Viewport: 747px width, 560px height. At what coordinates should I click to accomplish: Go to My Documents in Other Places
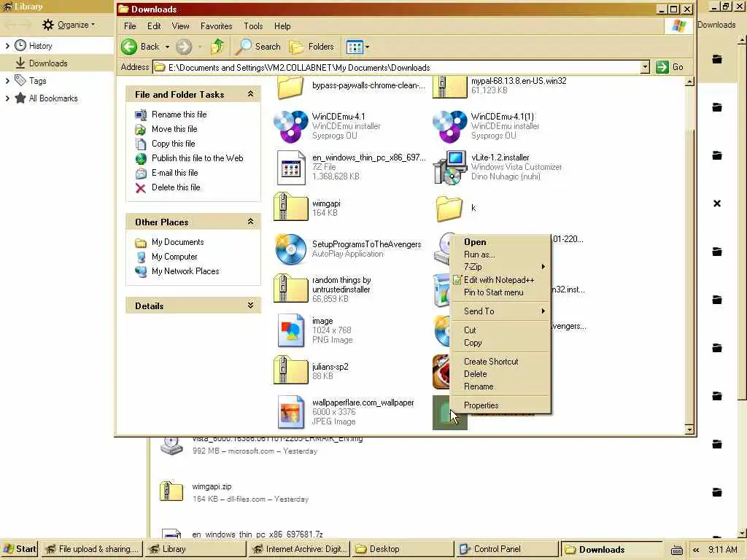[x=178, y=242]
